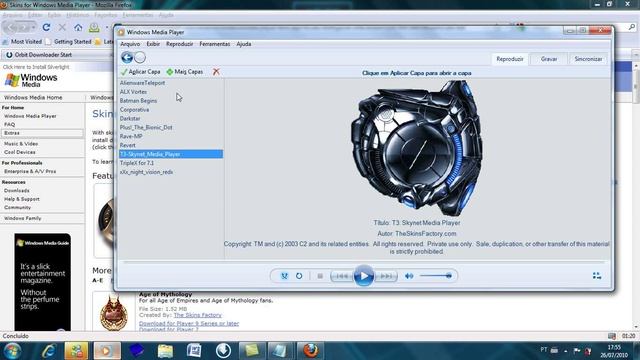Click Download for Player 9 Series link
Screen dimensions: 640x360
point(189,323)
